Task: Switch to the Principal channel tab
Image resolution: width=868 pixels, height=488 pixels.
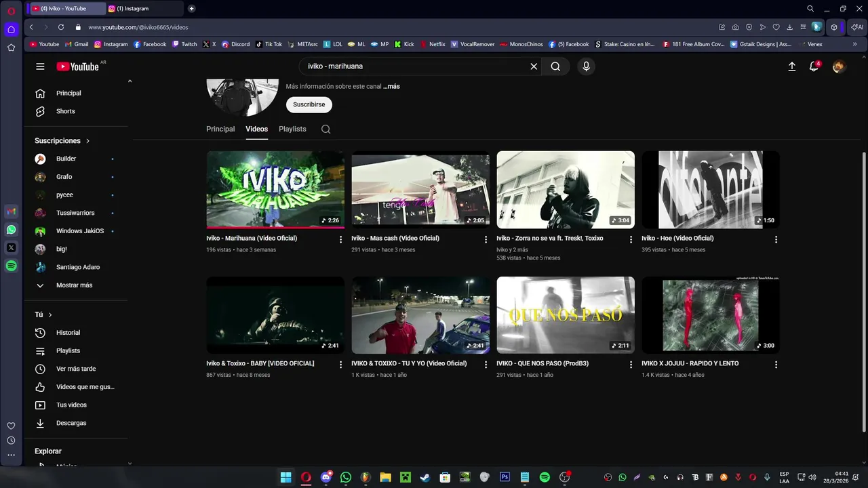Action: (220, 129)
